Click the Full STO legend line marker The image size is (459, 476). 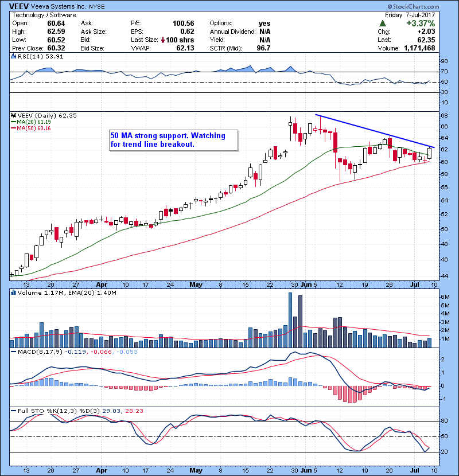coord(13,411)
